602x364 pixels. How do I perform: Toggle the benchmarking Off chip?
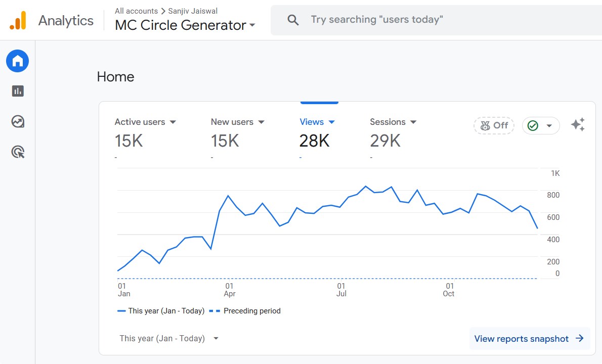(494, 125)
